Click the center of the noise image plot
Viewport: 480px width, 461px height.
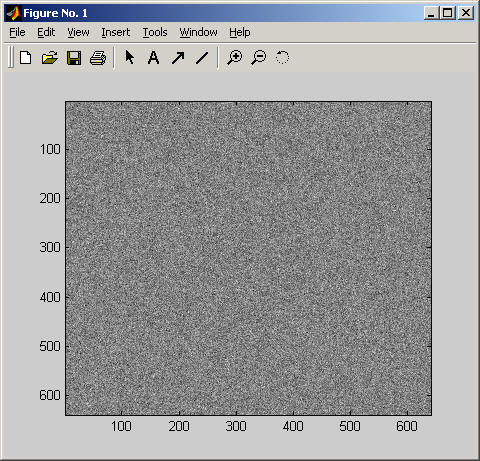point(248,258)
